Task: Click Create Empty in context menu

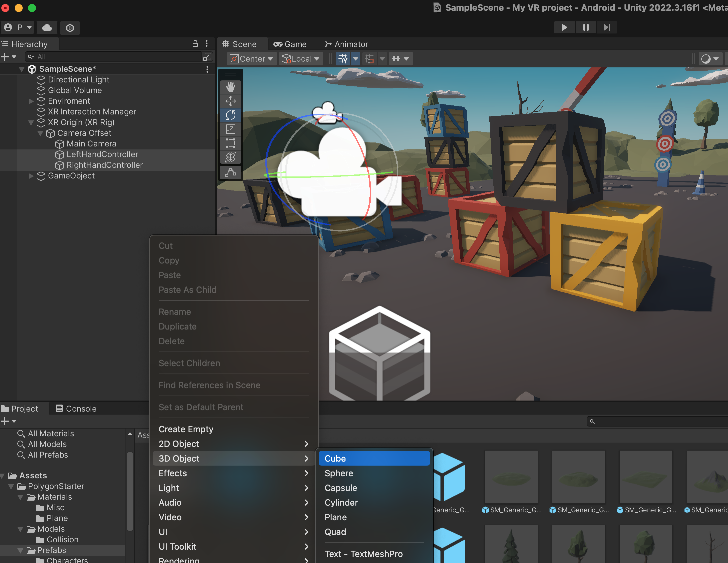Action: [186, 429]
